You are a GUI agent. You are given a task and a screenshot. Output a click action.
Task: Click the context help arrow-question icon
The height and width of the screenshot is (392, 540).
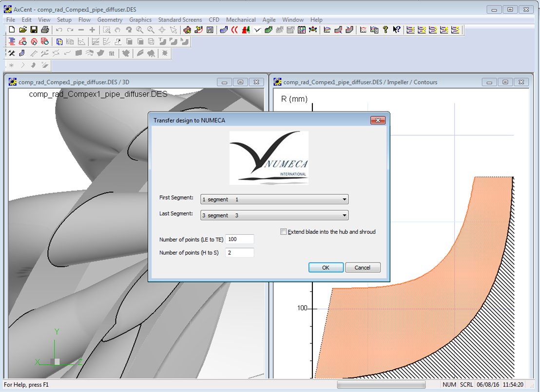(397, 30)
